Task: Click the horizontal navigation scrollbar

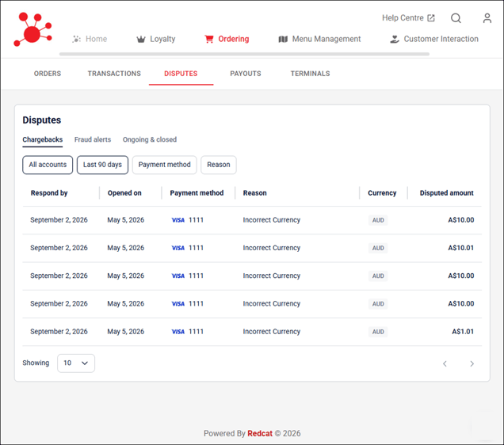Action: click(x=244, y=54)
